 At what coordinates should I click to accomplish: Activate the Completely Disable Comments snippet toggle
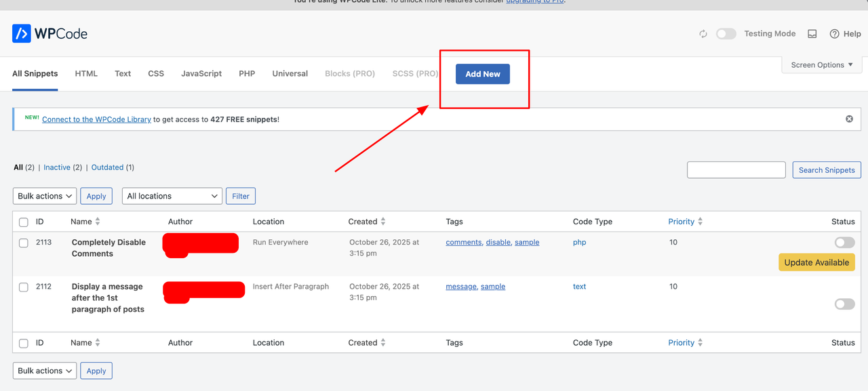coord(845,243)
